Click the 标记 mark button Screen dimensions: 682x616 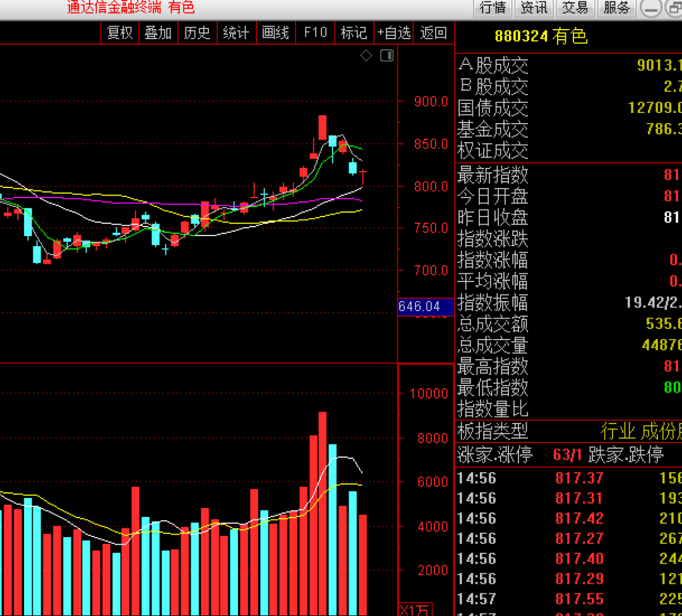point(354,33)
